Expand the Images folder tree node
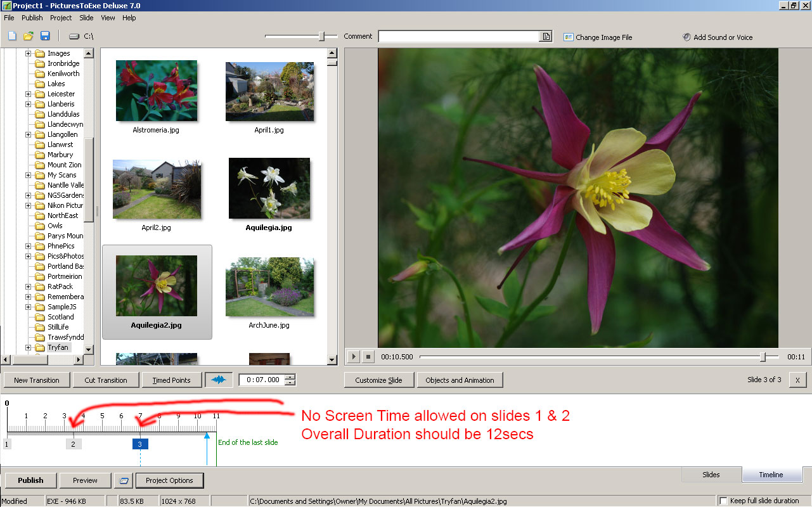 (28, 53)
